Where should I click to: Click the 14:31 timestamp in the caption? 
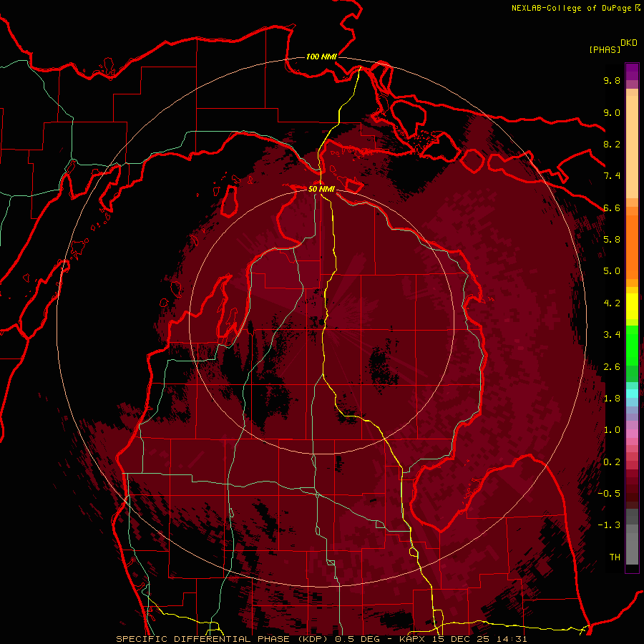[513, 639]
